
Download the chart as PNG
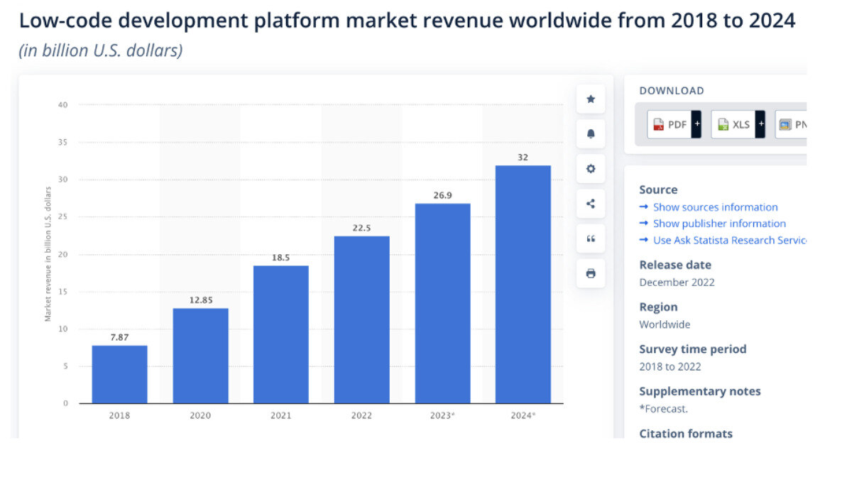coord(795,124)
